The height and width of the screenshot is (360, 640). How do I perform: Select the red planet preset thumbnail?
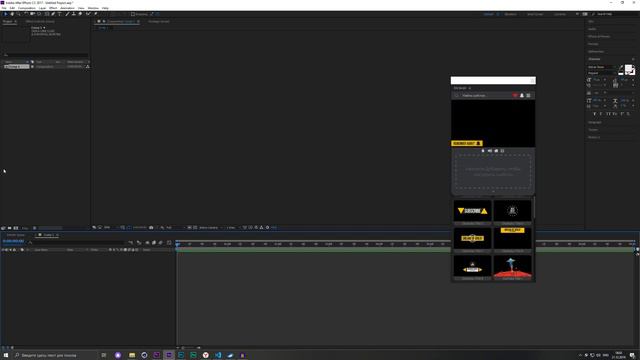[x=512, y=267]
